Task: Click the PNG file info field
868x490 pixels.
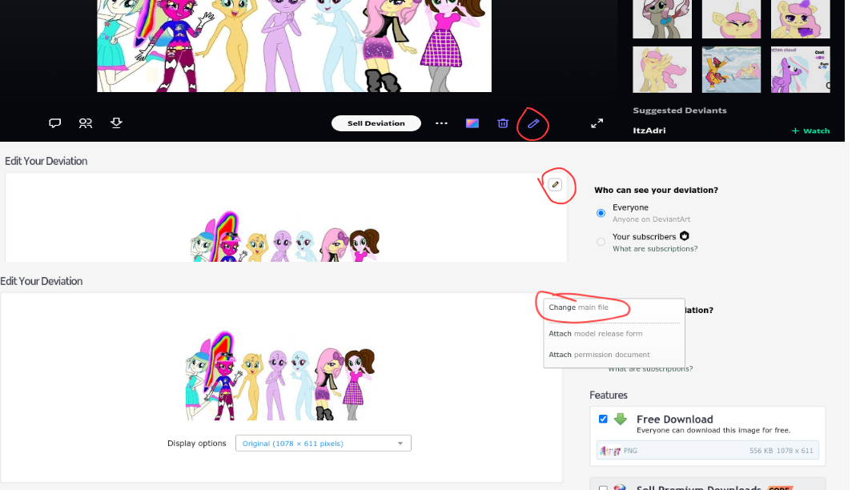Action: click(x=708, y=451)
